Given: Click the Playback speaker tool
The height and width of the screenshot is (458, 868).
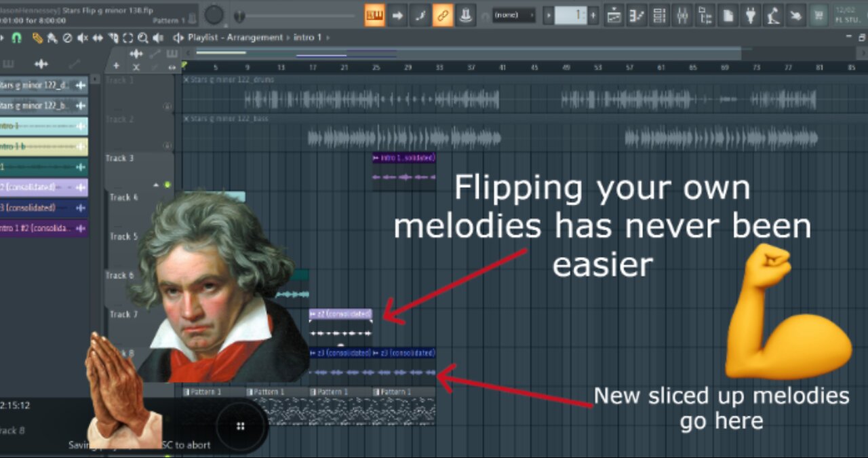Looking at the screenshot, I should (x=159, y=38).
